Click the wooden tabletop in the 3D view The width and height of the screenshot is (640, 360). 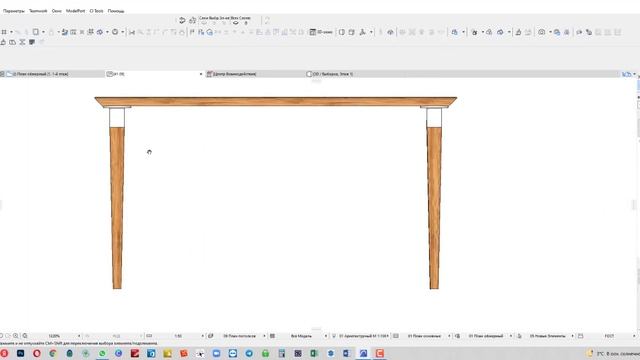[276, 102]
